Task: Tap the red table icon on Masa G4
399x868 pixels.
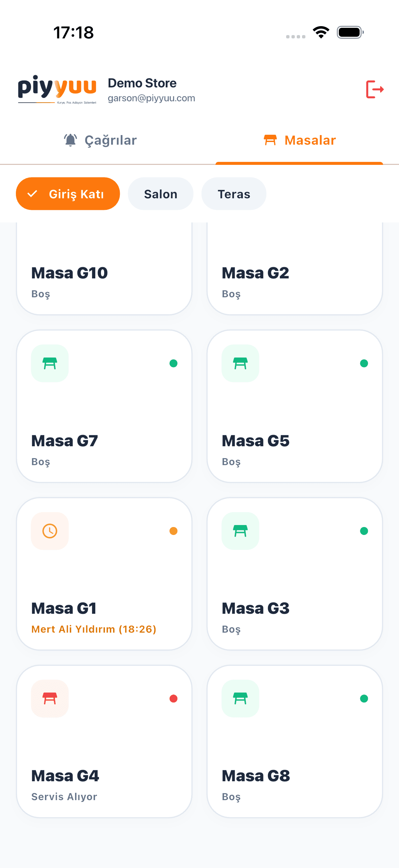Action: pyautogui.click(x=50, y=698)
